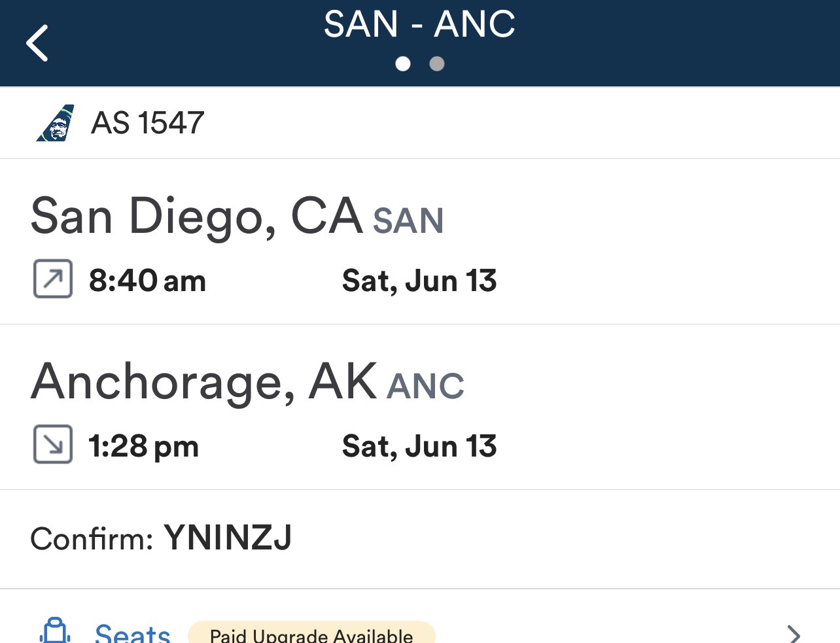Go back using the back arrow
840x643 pixels.
click(37, 43)
